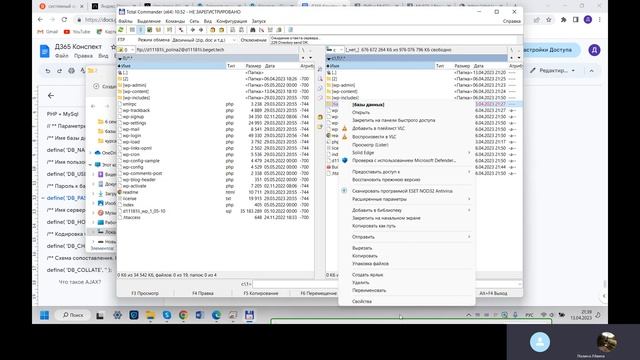Click the Google Docs undo arrow icon
640x360 pixels.
[48, 71]
